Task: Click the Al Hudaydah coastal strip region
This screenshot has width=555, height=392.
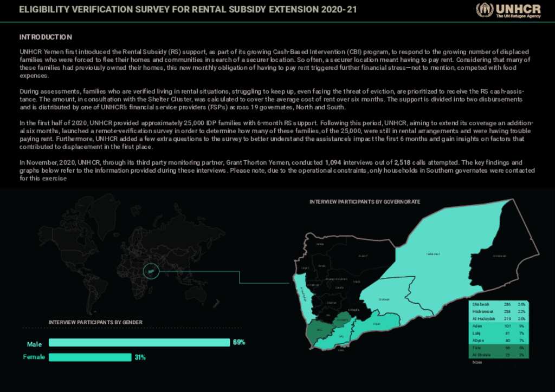Action: point(302,297)
